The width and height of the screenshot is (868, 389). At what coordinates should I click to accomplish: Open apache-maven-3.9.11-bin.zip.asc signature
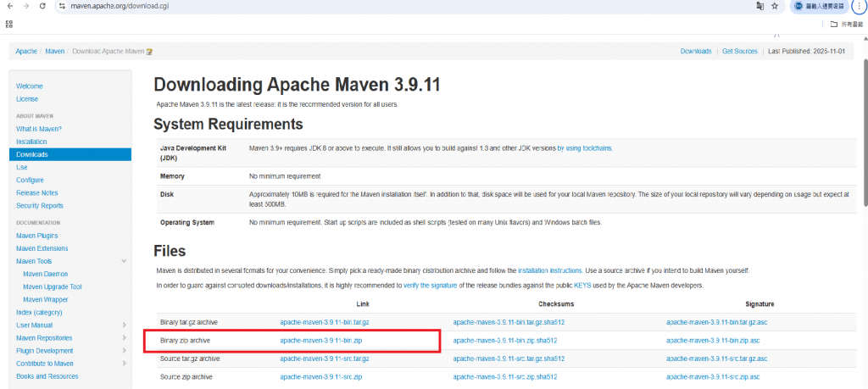[713, 341]
